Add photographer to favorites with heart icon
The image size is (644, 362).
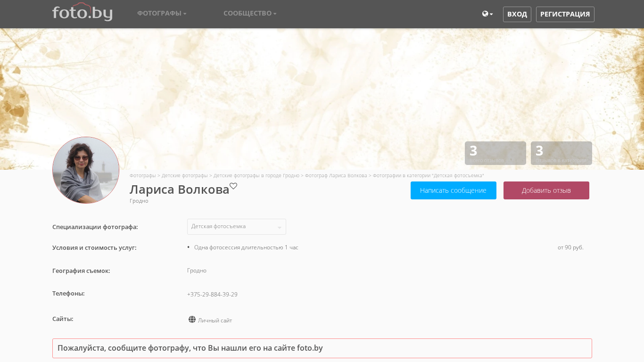coord(233,186)
